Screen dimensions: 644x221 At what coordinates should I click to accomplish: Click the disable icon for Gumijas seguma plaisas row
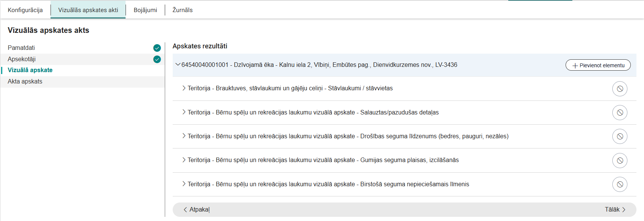click(x=619, y=161)
